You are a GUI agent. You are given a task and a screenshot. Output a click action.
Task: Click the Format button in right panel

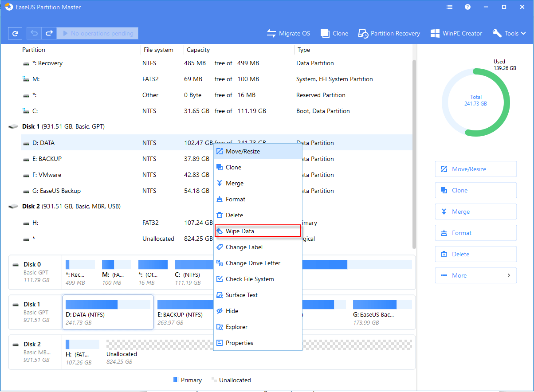[x=476, y=233]
